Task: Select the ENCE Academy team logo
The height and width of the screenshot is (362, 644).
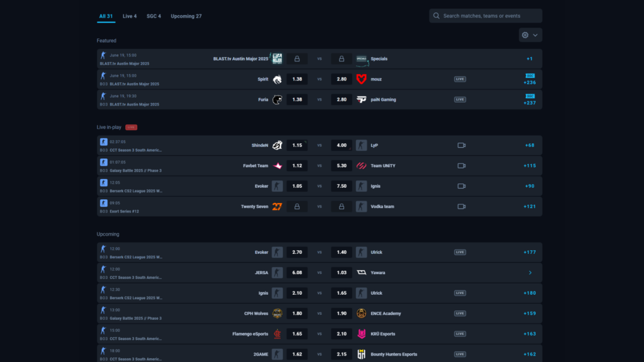Action: coord(360,313)
